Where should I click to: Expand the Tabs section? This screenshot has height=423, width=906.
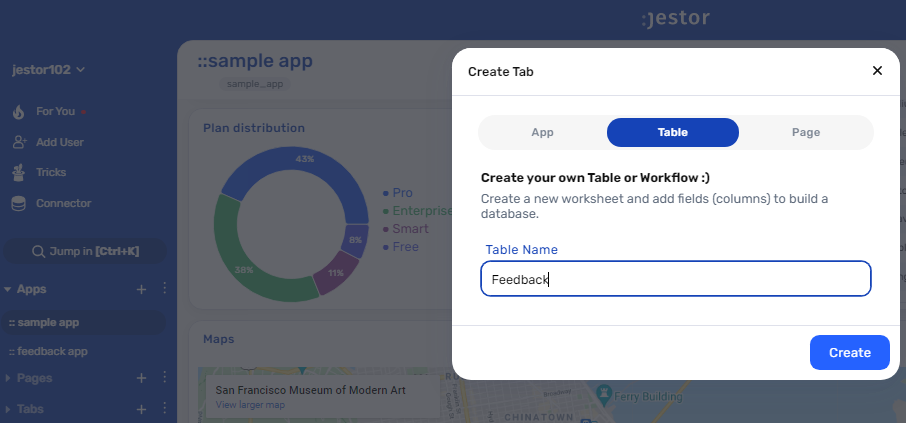[x=8, y=409]
